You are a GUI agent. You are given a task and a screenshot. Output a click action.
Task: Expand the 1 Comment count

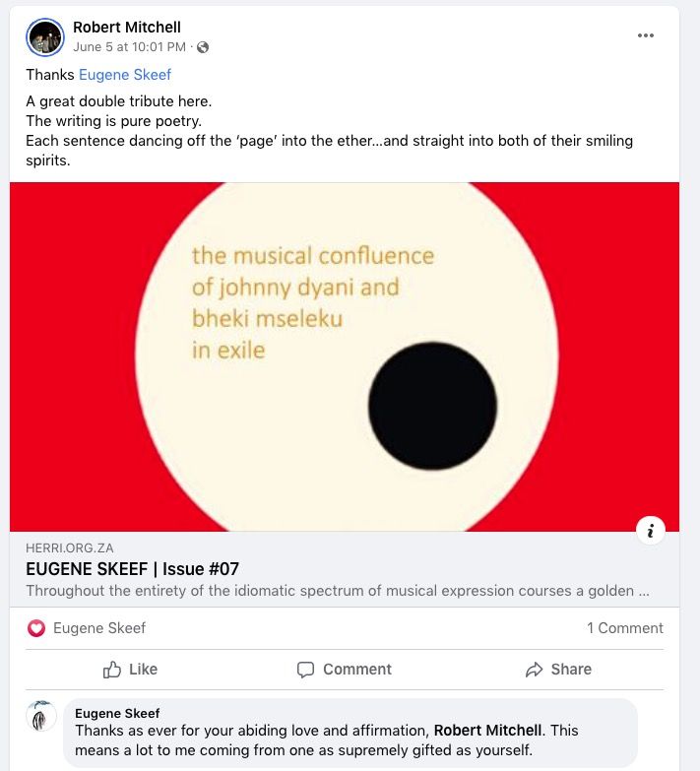[625, 628]
